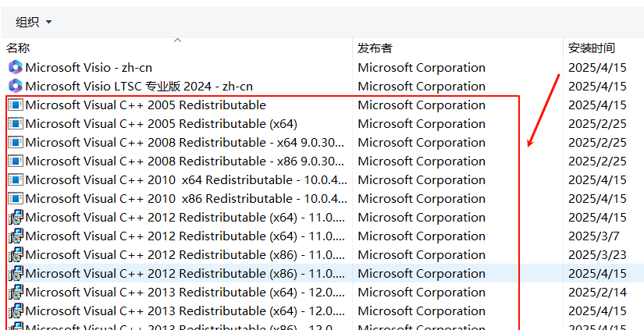Viewport: 644px width, 330px height.
Task: Select Microsoft Visio LTSC 专业版 2024 - zh-cn name
Action: (x=139, y=86)
